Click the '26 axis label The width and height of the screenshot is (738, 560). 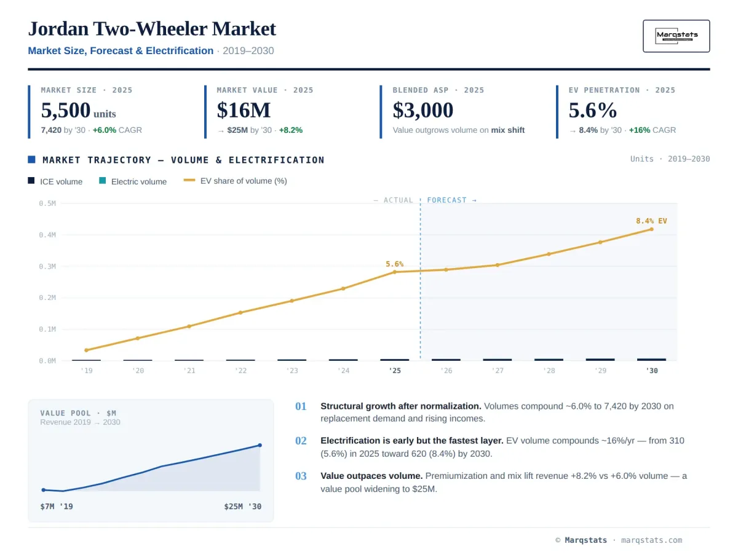[446, 371]
